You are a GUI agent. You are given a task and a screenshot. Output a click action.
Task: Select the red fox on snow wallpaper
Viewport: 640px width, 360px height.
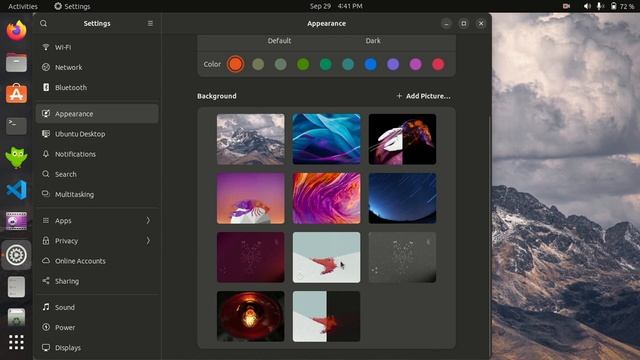tap(327, 258)
